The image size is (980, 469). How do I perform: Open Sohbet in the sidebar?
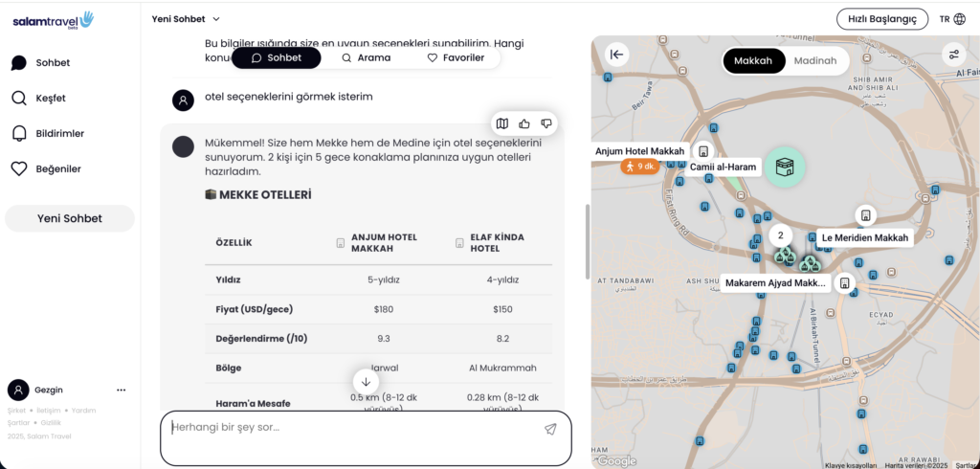point(53,62)
